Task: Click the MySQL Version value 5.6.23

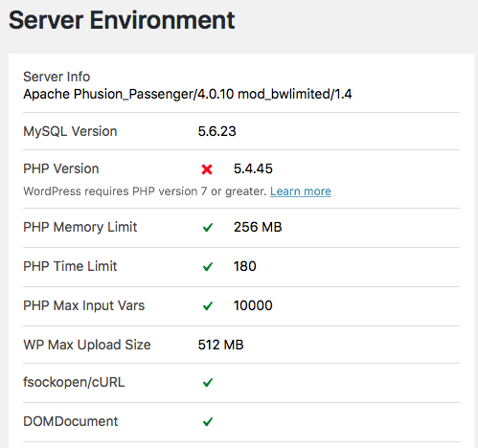Action: (x=216, y=131)
